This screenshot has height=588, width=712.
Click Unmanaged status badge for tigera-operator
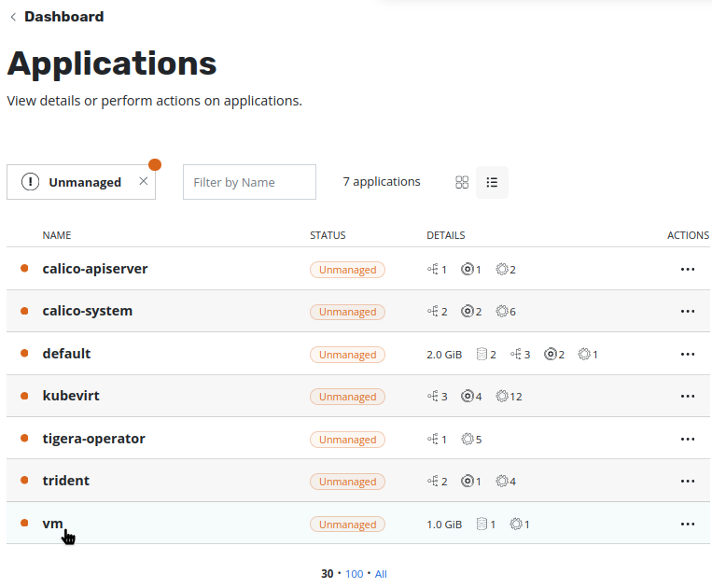(347, 440)
